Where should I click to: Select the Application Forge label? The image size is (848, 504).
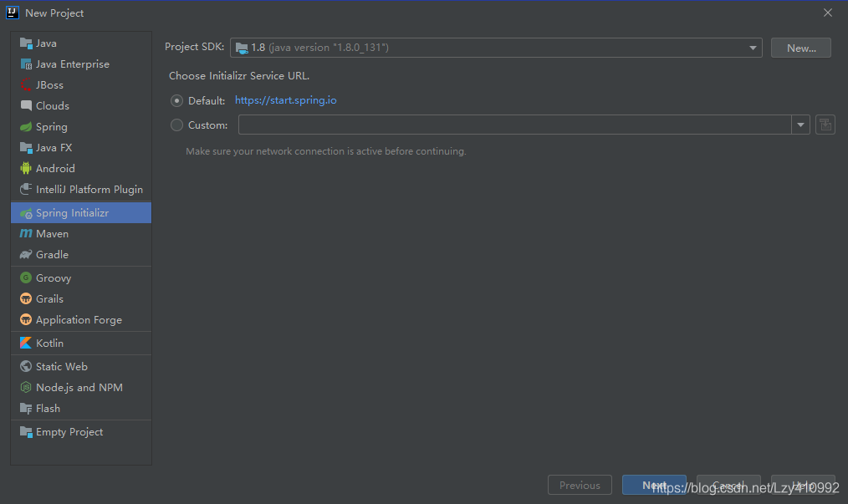(x=79, y=319)
